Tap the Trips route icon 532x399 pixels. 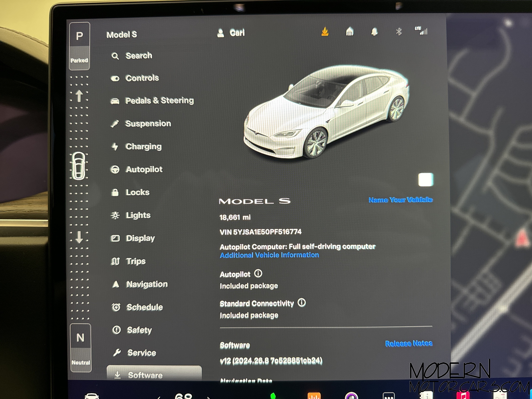click(x=116, y=261)
